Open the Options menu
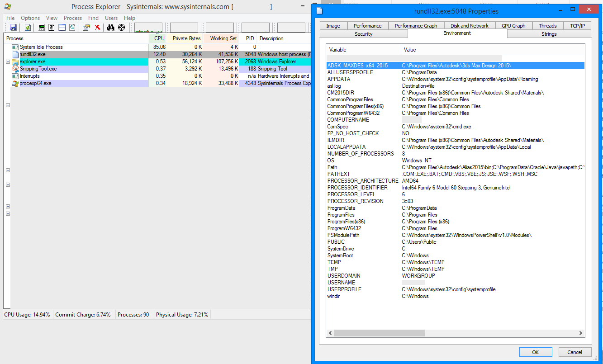This screenshot has width=603, height=364. pos(30,18)
